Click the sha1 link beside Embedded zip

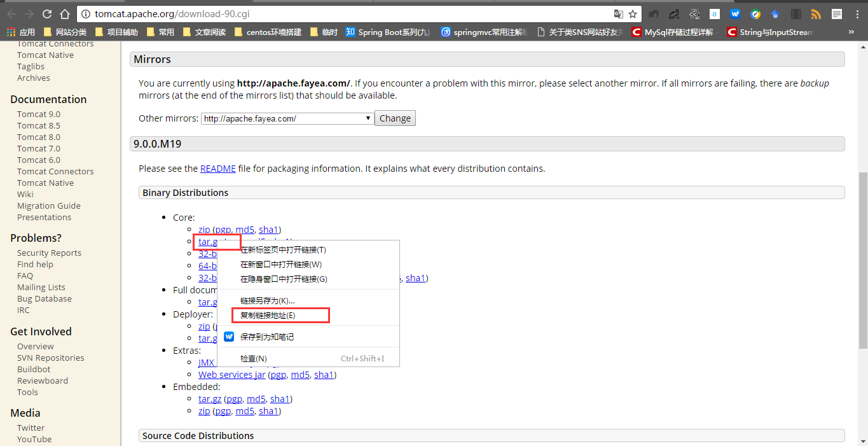268,411
